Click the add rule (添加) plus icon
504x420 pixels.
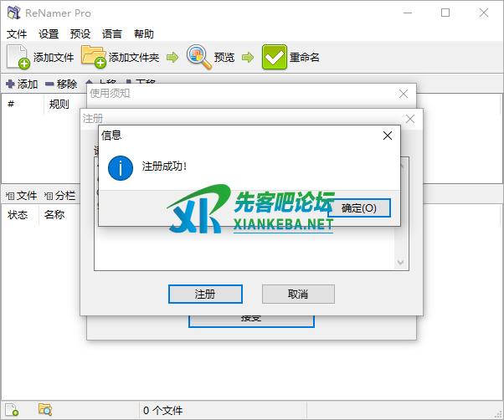(11, 84)
